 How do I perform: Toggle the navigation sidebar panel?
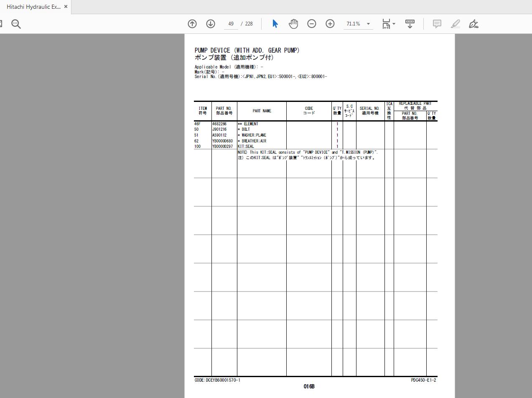(2, 23)
